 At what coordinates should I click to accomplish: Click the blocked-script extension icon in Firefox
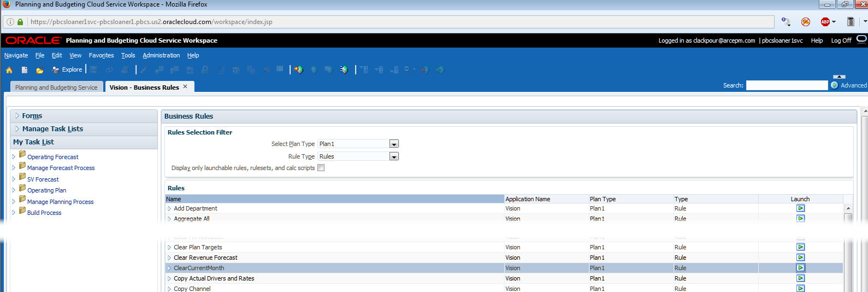tap(806, 22)
